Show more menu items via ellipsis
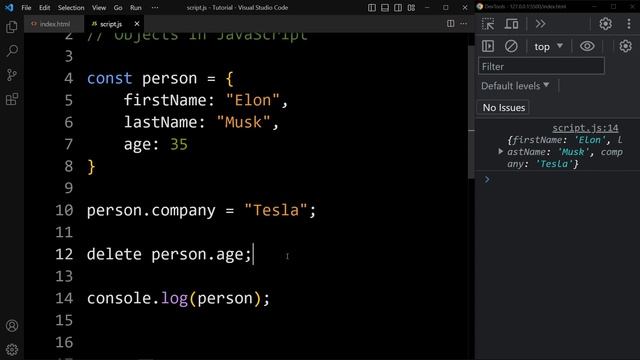The height and width of the screenshot is (360, 640). tap(155, 8)
